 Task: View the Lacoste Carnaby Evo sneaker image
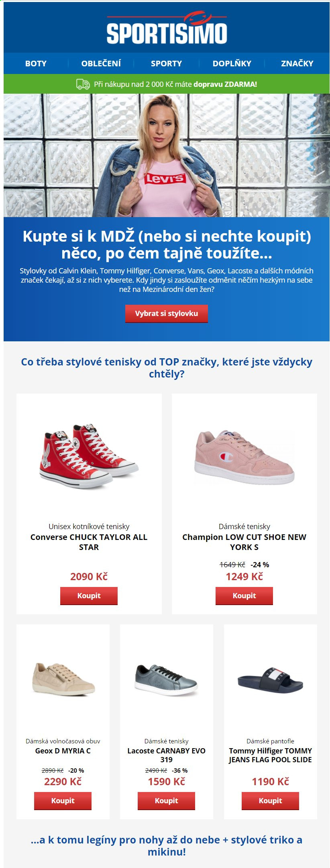click(x=167, y=680)
